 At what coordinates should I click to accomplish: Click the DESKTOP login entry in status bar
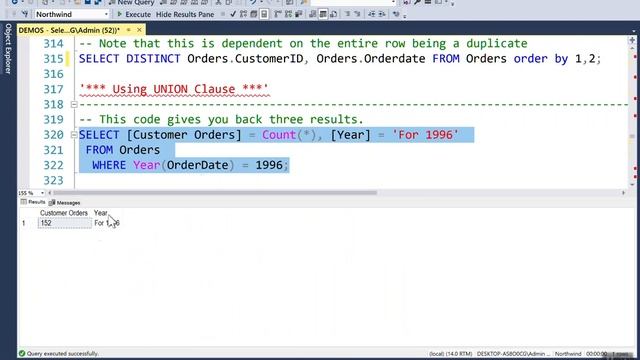(513, 354)
